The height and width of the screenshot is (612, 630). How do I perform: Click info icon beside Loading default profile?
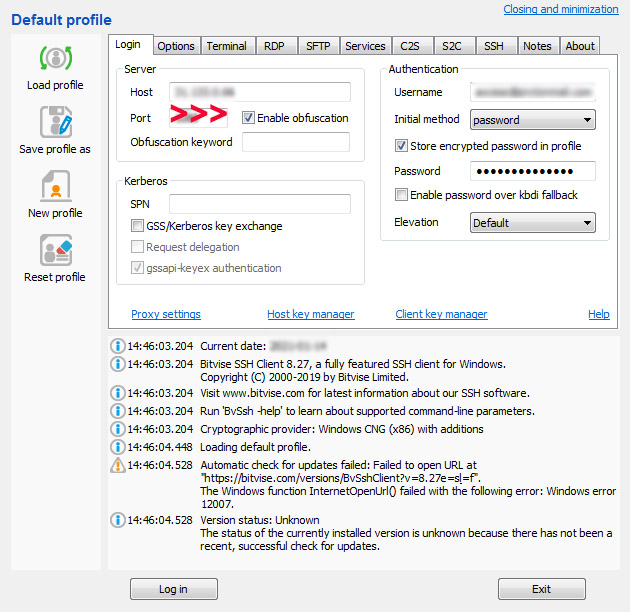(x=118, y=447)
